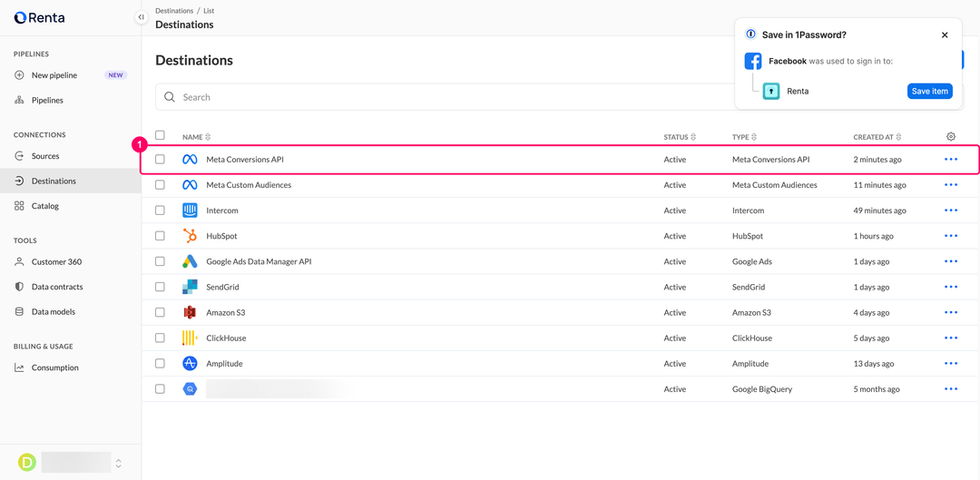Sort by the TYPE column
980x480 pixels.
click(x=745, y=137)
